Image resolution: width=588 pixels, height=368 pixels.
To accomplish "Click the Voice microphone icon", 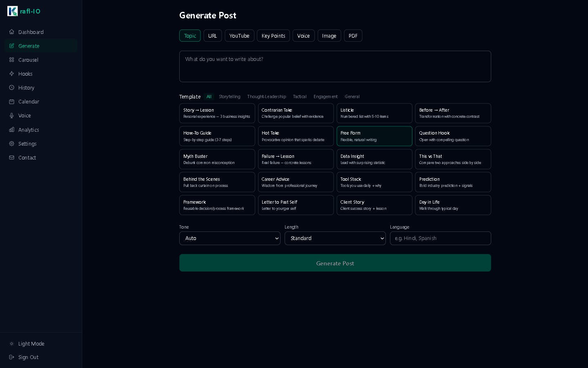I will pos(11,115).
